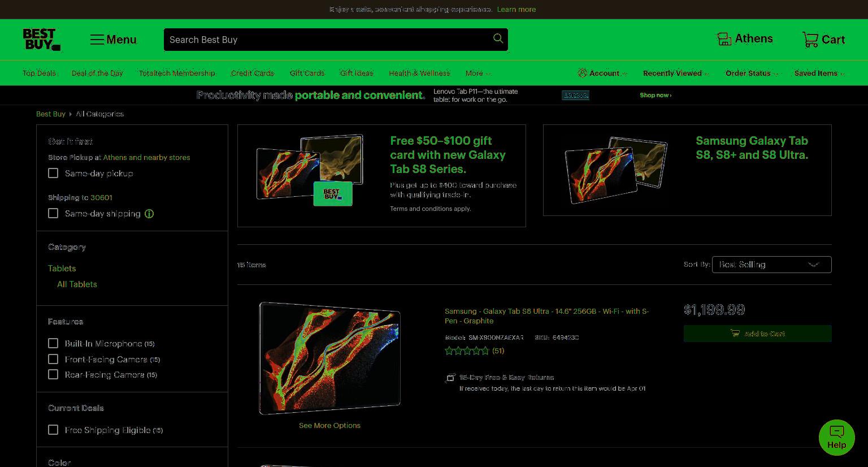Expand the Saved Items dropdown
This screenshot has height=467, width=868.
819,73
